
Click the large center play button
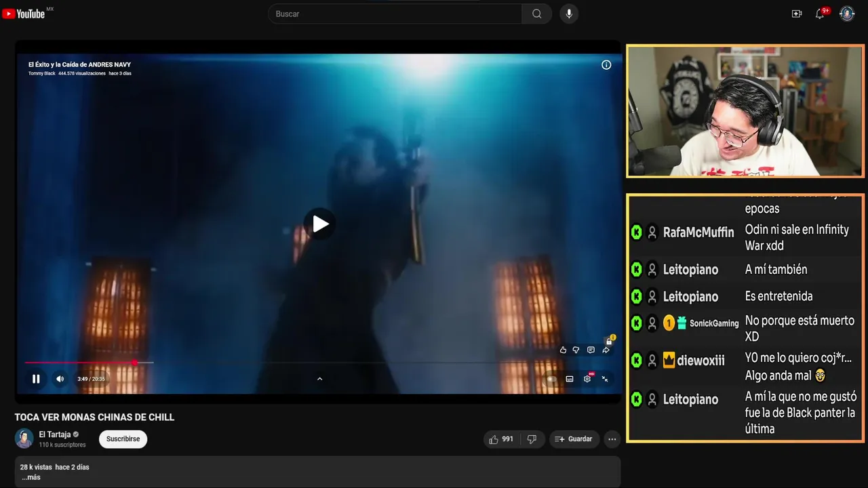point(319,224)
